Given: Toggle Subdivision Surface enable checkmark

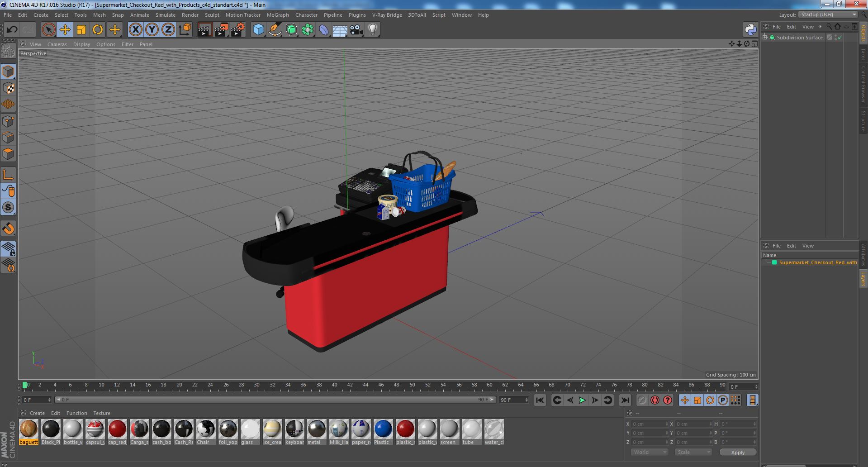Looking at the screenshot, I should click(840, 38).
